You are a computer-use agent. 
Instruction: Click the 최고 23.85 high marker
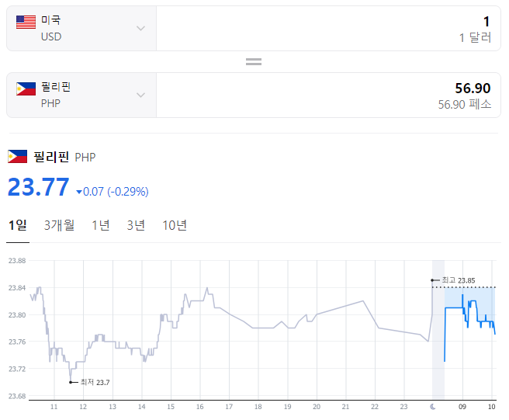coord(453,280)
